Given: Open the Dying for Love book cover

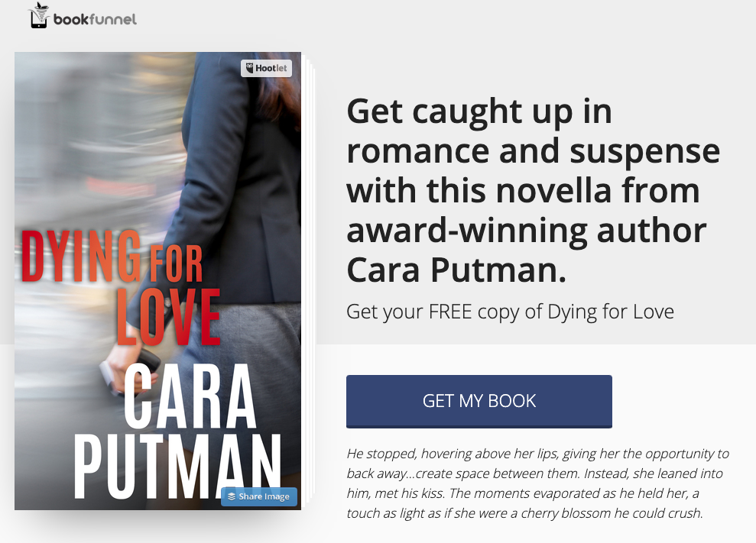Looking at the screenshot, I should tap(157, 281).
